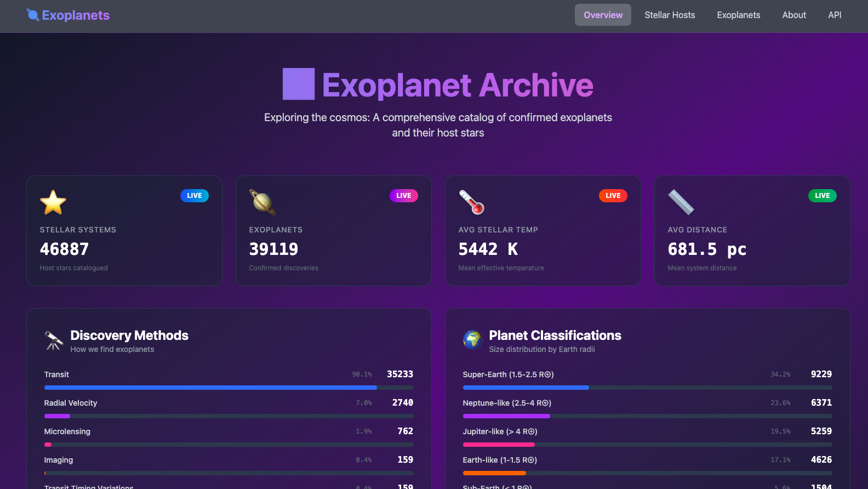Click the Super-Earth progress bar
The height and width of the screenshot is (489, 868).
648,388
